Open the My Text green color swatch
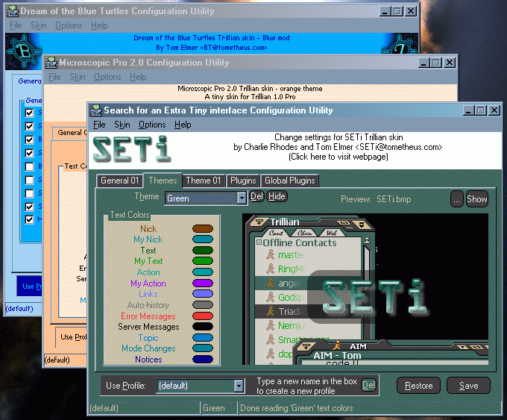 tap(203, 261)
